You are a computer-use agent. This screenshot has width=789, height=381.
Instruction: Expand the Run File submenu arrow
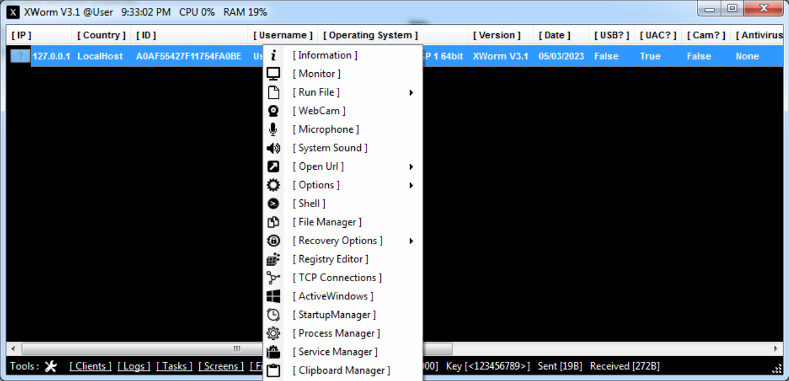[411, 93]
